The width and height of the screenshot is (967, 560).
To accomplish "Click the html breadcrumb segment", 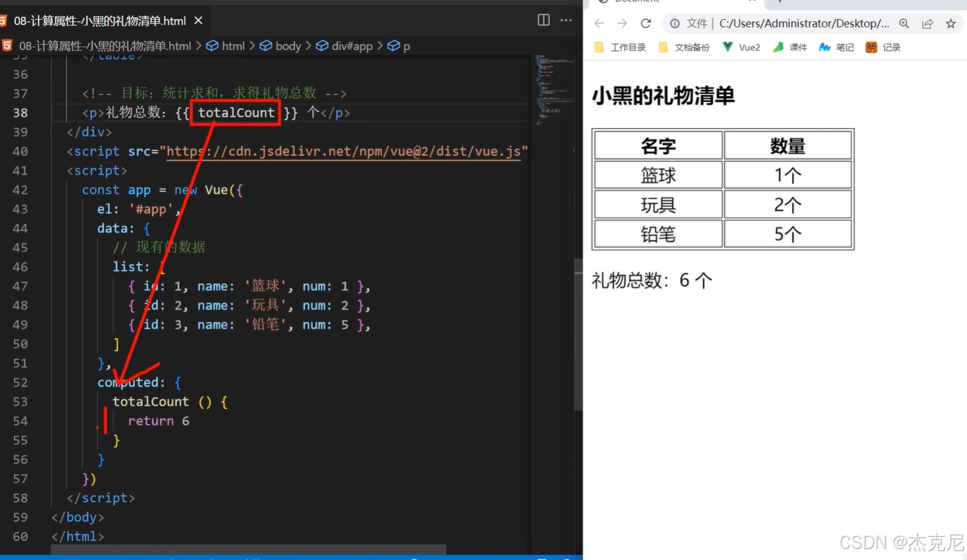I will (x=226, y=46).
